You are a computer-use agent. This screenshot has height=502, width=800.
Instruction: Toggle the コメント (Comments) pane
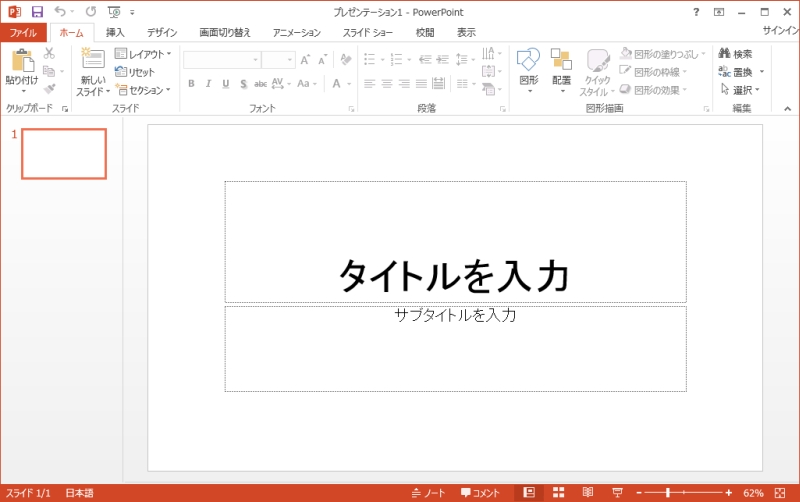480,493
